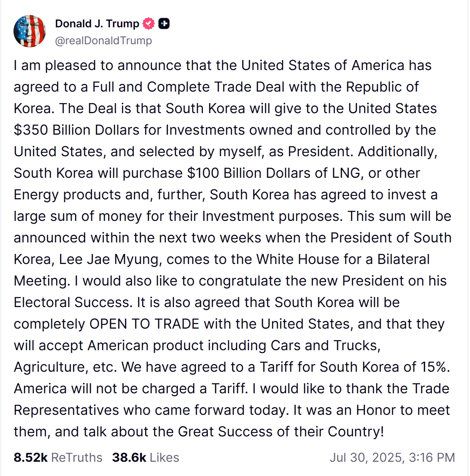Select the "Likes" label
Screen dimensions: 470x476
click(164, 458)
